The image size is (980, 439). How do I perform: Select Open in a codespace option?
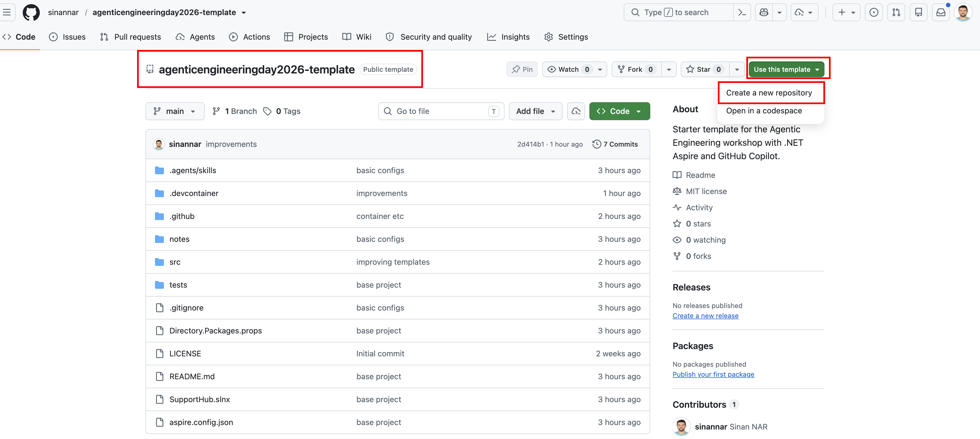[764, 111]
